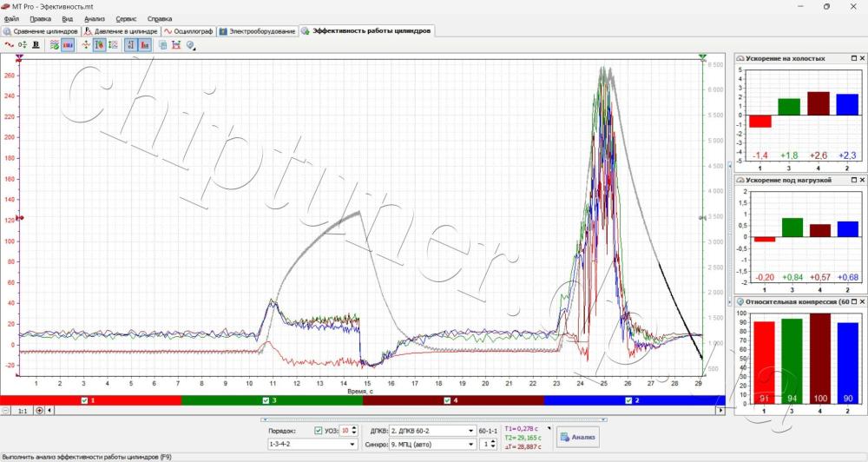Click the vertical scale arrows icon

click(113, 45)
